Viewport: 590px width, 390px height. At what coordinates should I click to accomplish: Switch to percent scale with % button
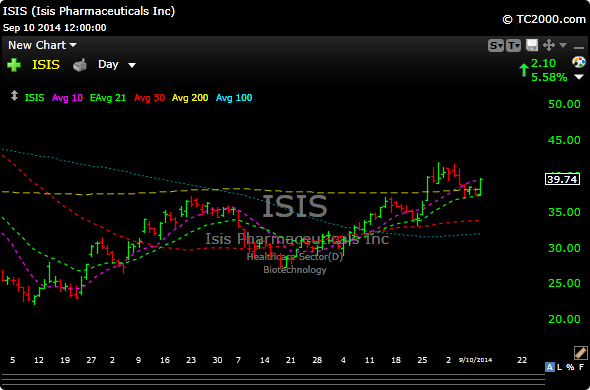(x=570, y=367)
